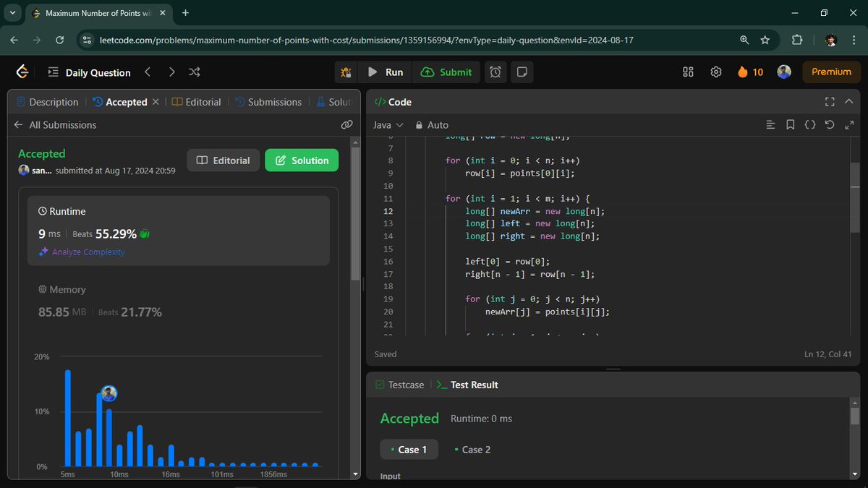This screenshot has height=488, width=868.
Task: Maximize the Code panel icon
Action: coord(830,102)
